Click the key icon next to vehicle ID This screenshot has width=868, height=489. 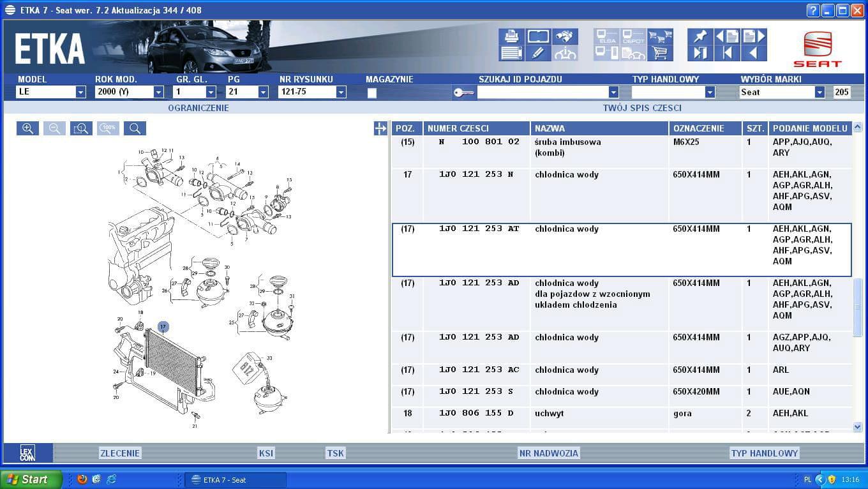tap(463, 93)
